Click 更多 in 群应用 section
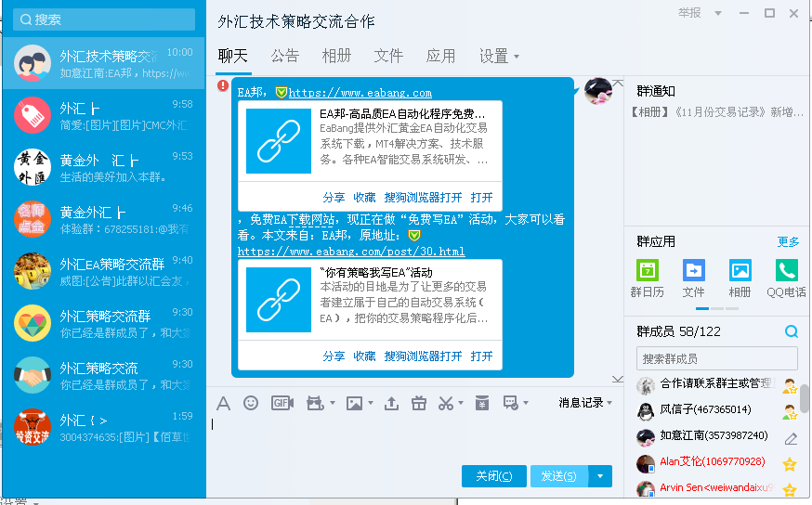 click(788, 241)
